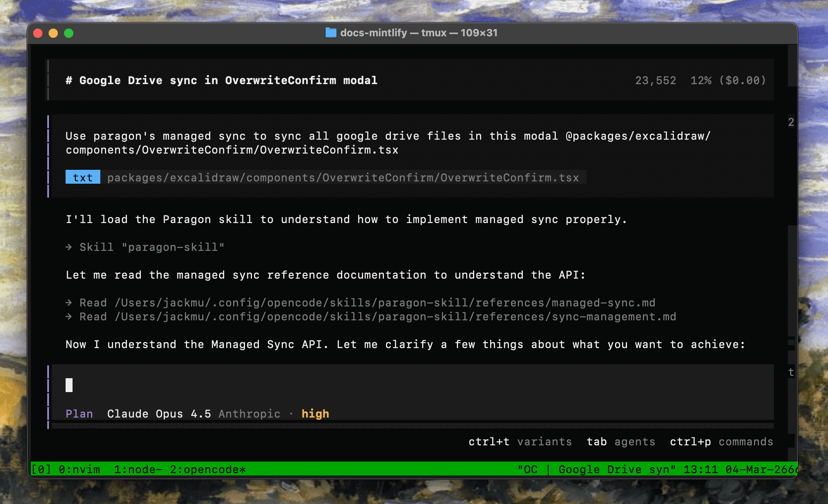828x504 pixels.
Task: Toggle the Plan agent mode label
Action: [79, 414]
